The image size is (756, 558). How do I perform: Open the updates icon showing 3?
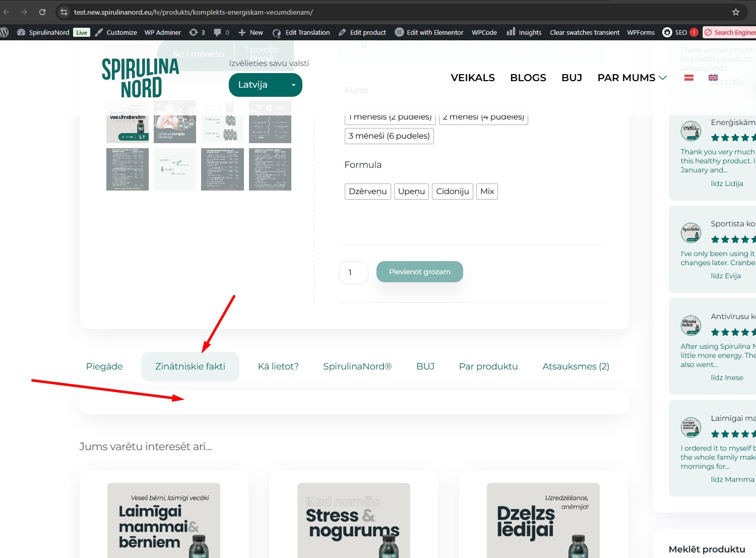197,32
